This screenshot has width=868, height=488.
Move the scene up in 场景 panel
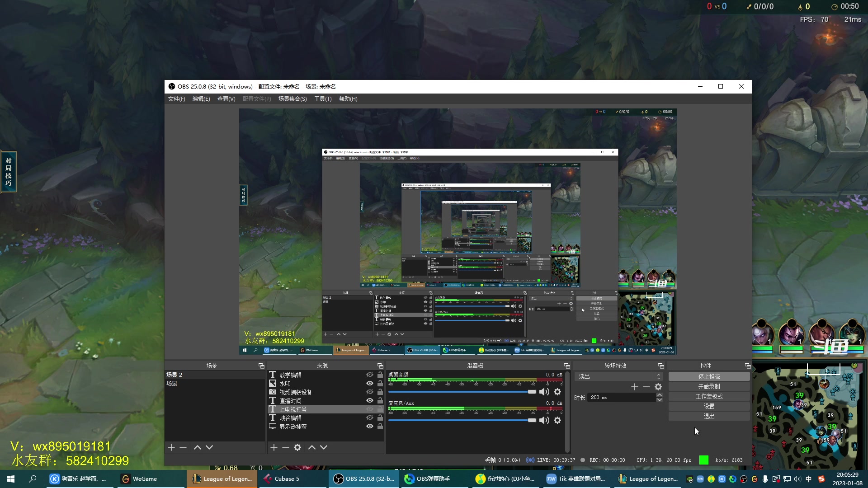point(198,447)
